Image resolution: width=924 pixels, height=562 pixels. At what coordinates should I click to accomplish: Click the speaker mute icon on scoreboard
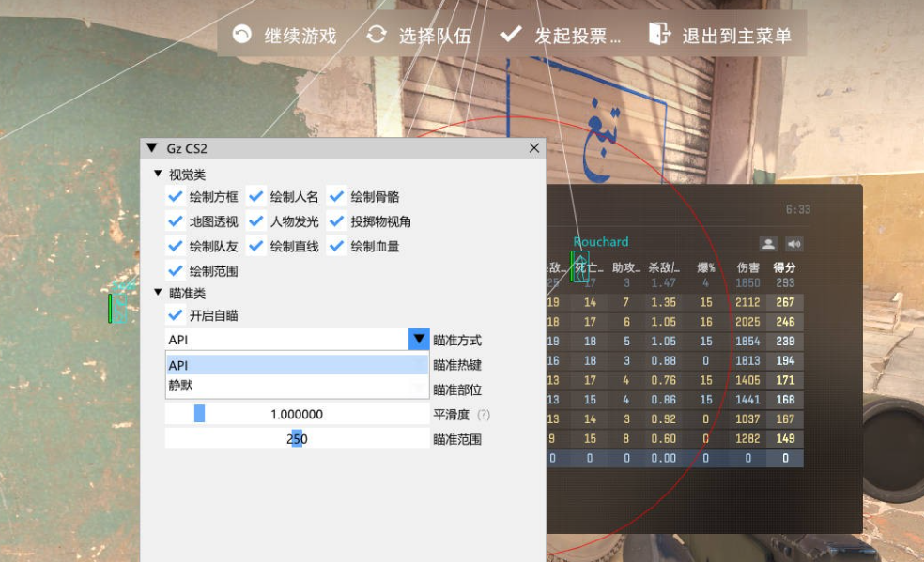coord(793,243)
